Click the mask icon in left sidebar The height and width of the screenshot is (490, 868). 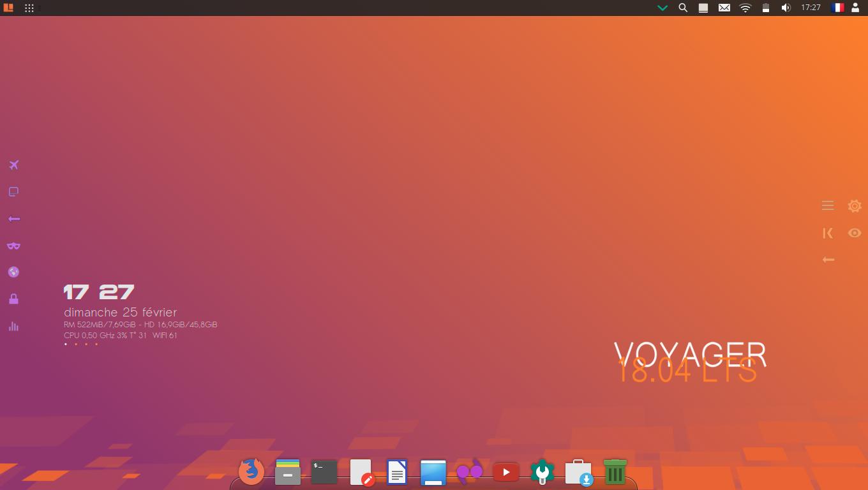point(13,246)
